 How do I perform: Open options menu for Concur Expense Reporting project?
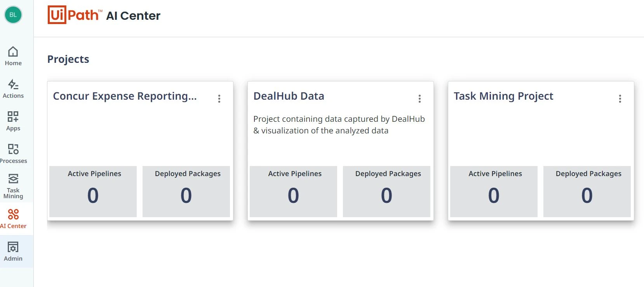click(219, 99)
